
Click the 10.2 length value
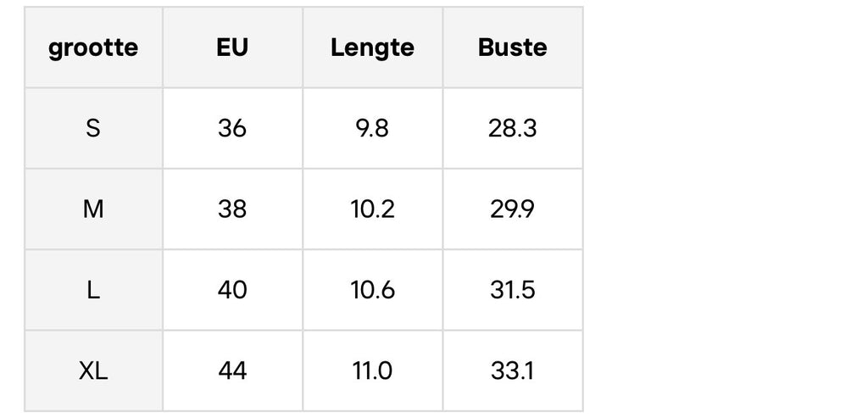click(x=372, y=209)
